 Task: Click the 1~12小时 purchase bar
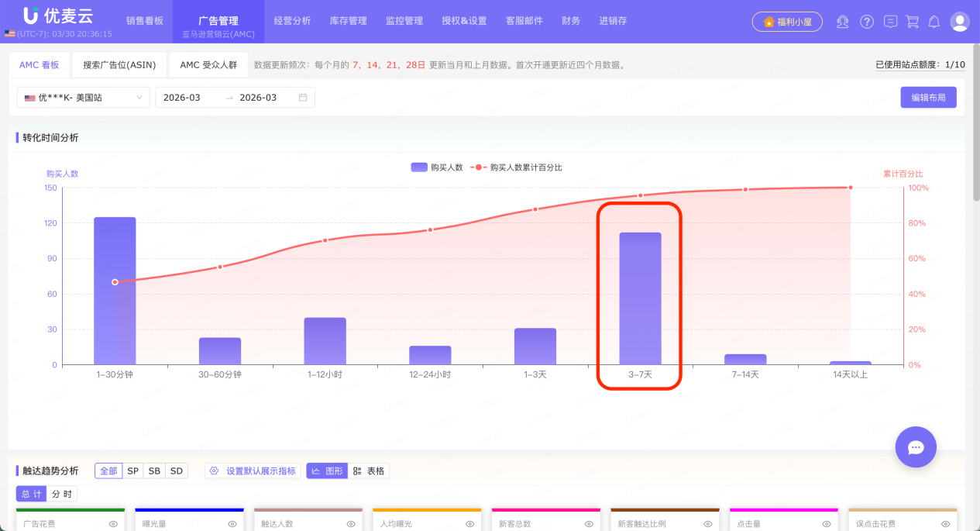point(325,341)
